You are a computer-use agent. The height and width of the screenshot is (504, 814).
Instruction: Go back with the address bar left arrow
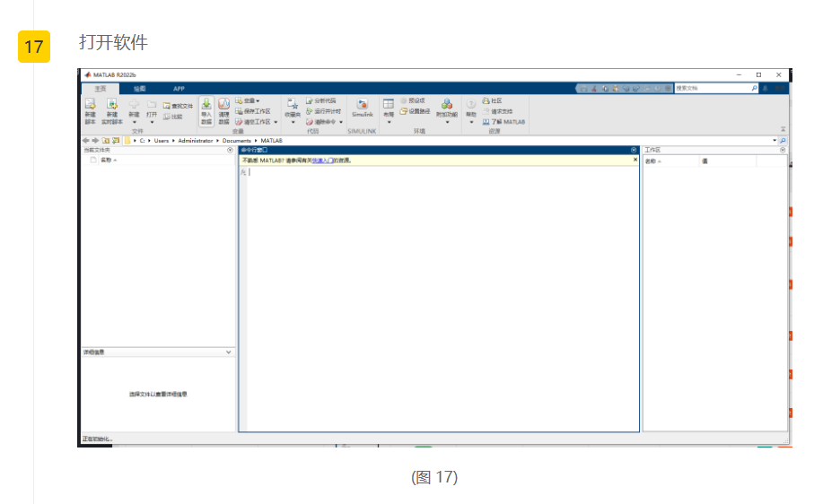pyautogui.click(x=85, y=141)
